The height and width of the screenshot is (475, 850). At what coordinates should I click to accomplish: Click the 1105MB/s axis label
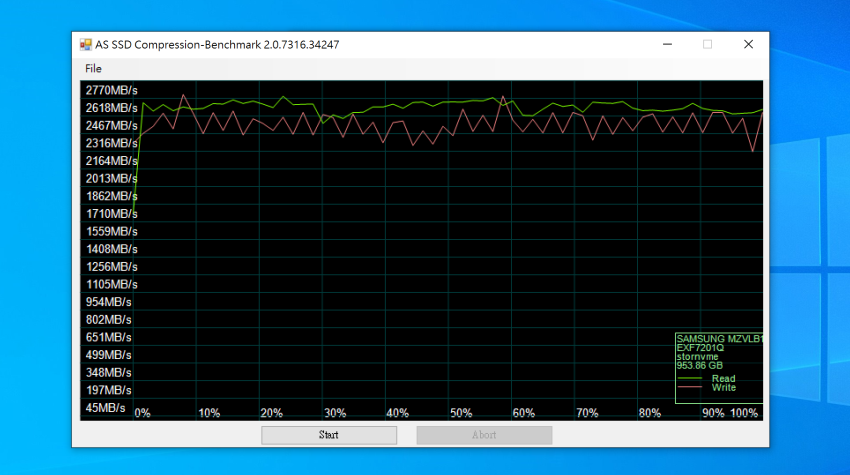[x=112, y=284]
